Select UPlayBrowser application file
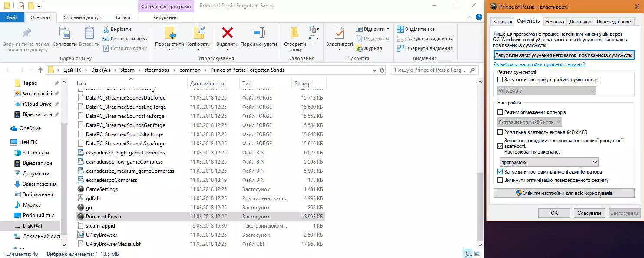 102,235
